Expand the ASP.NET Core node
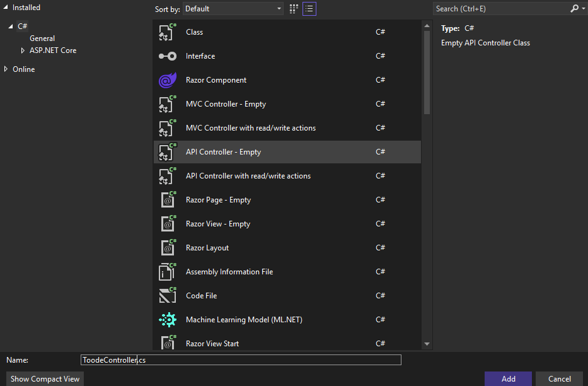 click(x=23, y=50)
